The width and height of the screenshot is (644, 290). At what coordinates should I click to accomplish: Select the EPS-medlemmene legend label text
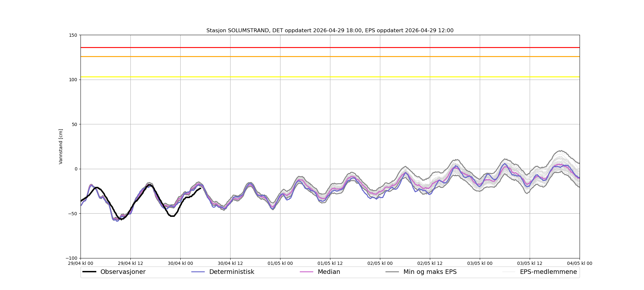tap(548, 272)
